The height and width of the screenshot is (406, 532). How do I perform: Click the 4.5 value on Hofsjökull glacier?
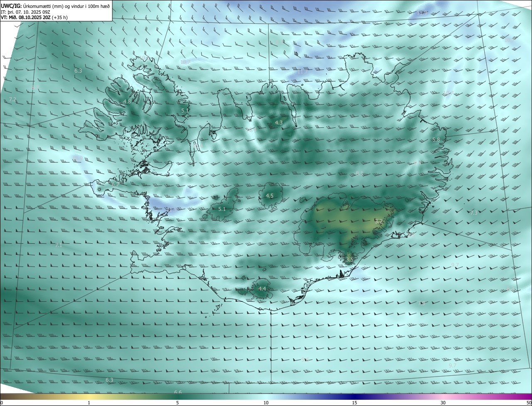point(270,196)
